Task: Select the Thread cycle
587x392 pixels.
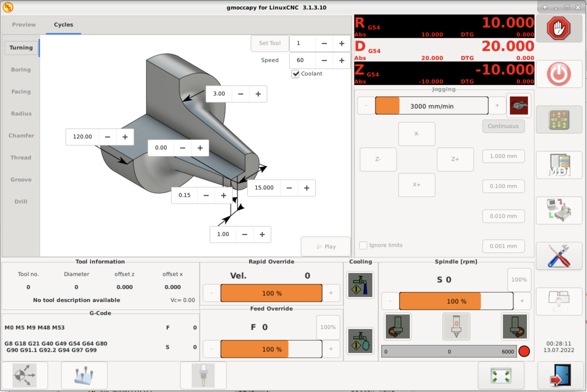Action: pyautogui.click(x=21, y=158)
